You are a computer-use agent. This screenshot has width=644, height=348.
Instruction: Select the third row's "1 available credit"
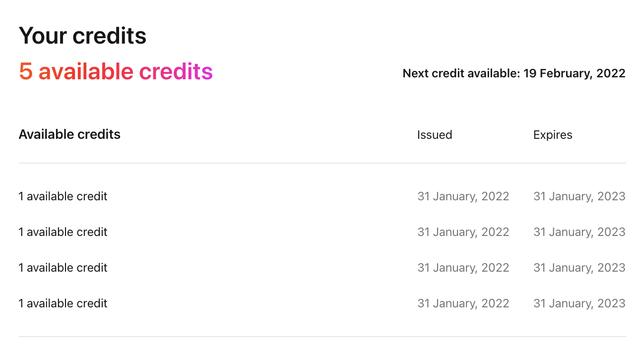63,268
